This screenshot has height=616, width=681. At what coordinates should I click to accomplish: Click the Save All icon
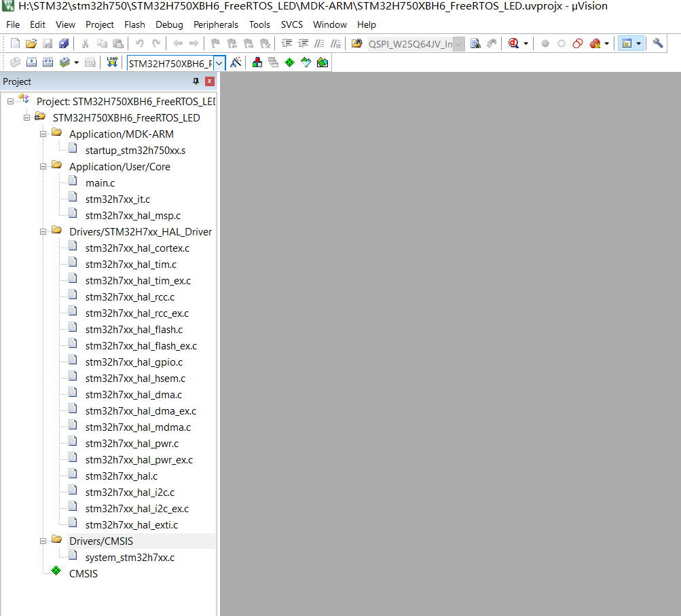(x=64, y=43)
